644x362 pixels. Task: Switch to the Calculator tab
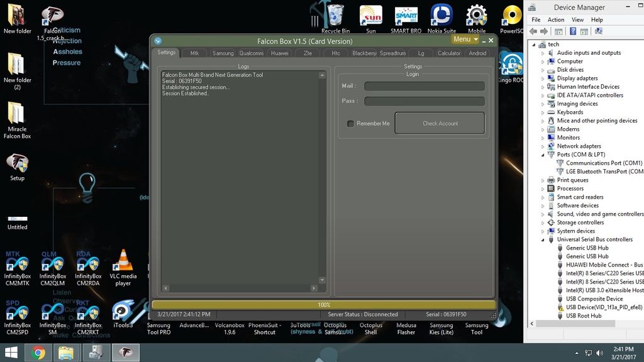pos(449,53)
